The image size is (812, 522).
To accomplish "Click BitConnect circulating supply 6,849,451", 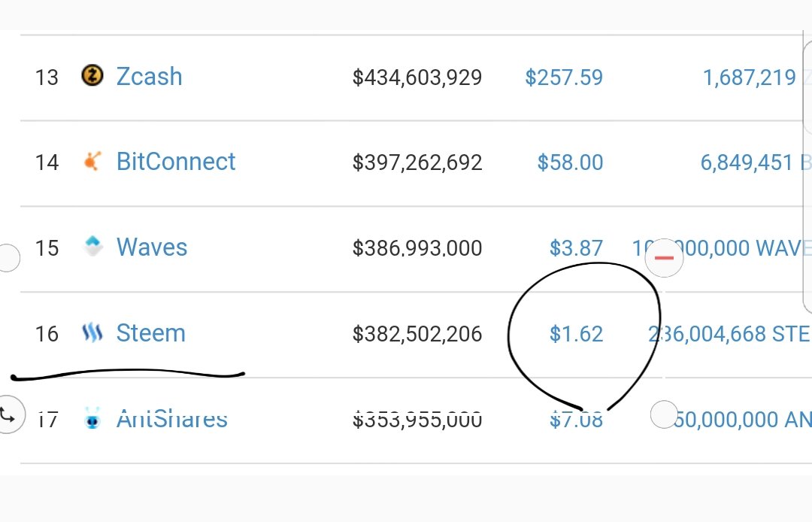I will 747,162.
